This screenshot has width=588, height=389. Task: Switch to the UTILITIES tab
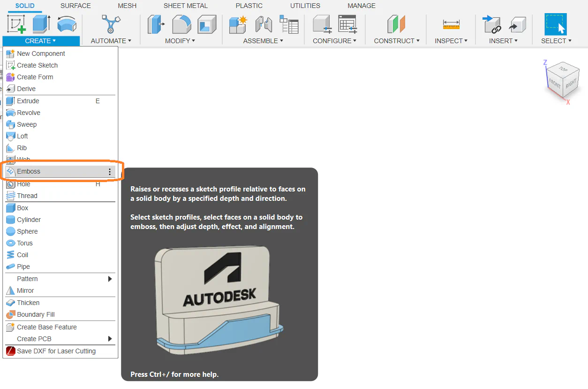coord(305,6)
